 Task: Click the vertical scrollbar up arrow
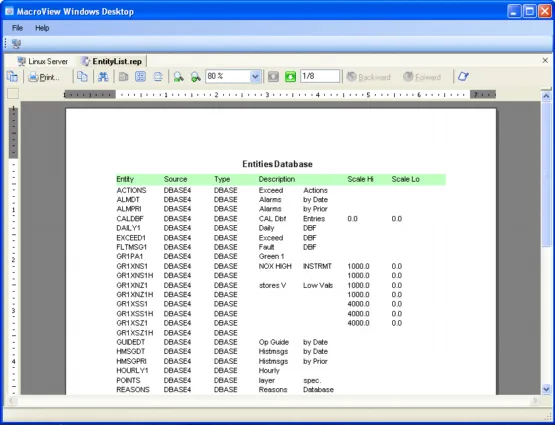[546, 96]
